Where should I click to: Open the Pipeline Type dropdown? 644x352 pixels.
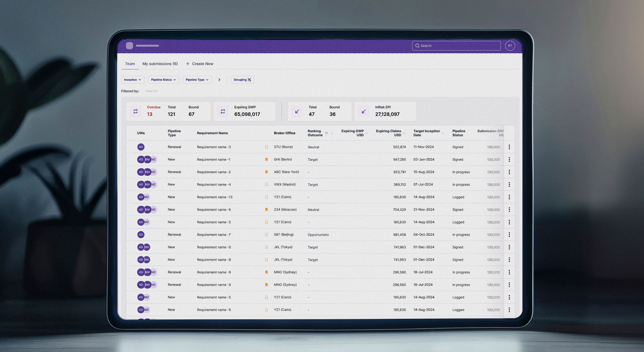tap(197, 80)
